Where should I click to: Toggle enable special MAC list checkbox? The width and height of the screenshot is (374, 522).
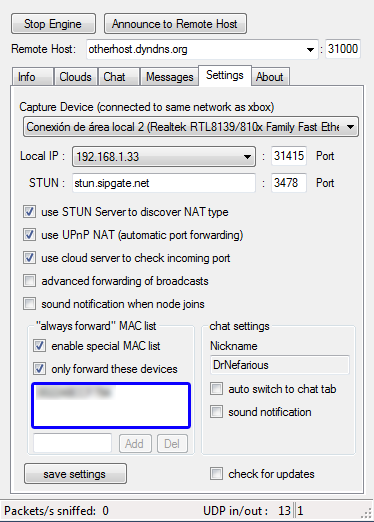coord(39,346)
